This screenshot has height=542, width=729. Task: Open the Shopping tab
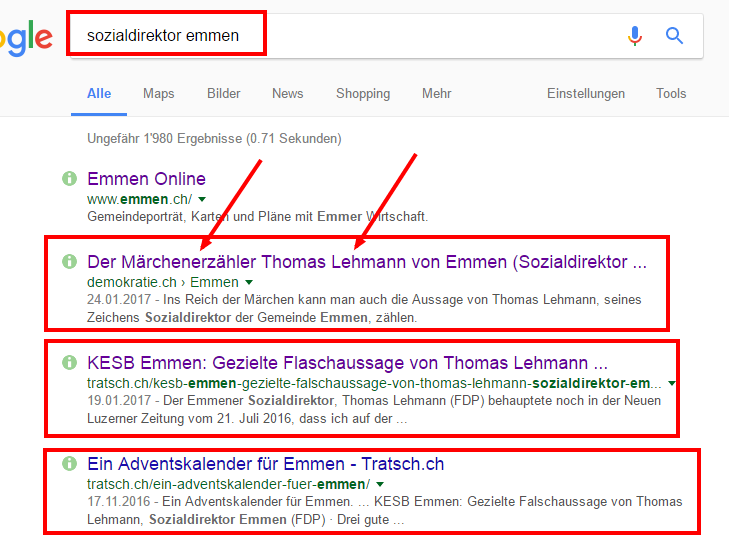pyautogui.click(x=363, y=93)
